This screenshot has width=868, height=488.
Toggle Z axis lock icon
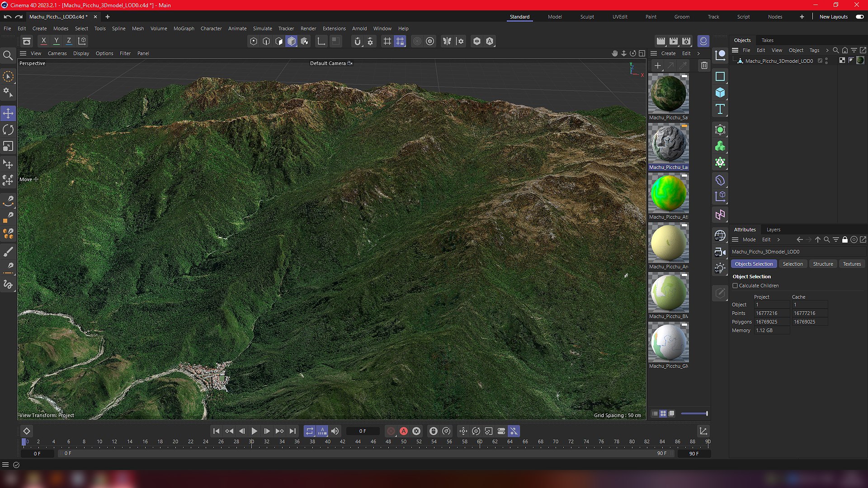69,41
